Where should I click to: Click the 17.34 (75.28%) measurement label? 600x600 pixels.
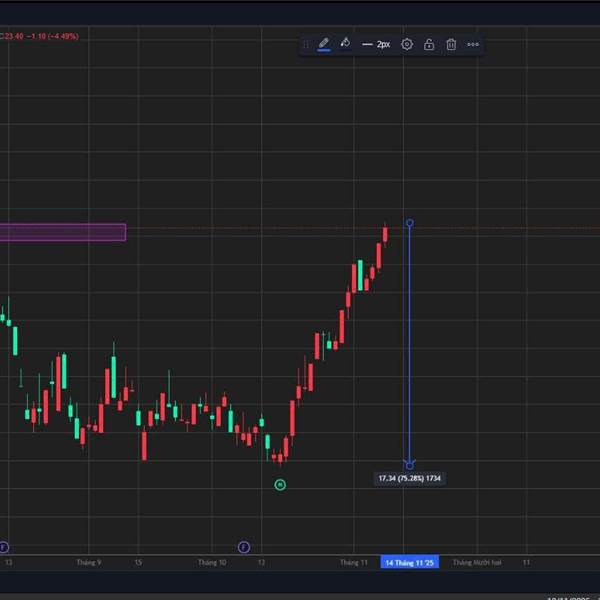tap(409, 478)
